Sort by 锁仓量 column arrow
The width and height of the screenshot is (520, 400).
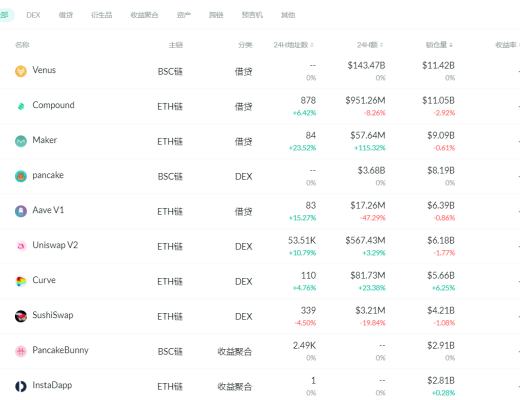pos(451,45)
